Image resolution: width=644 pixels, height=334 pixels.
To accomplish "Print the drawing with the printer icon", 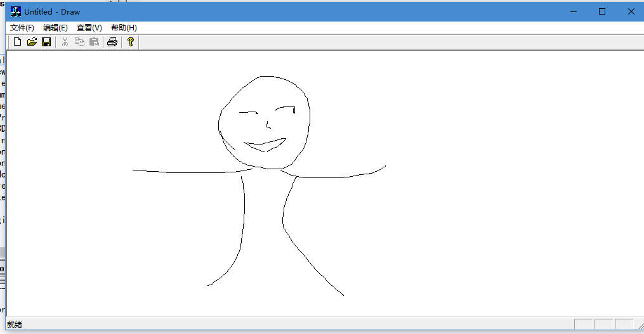I will (112, 42).
